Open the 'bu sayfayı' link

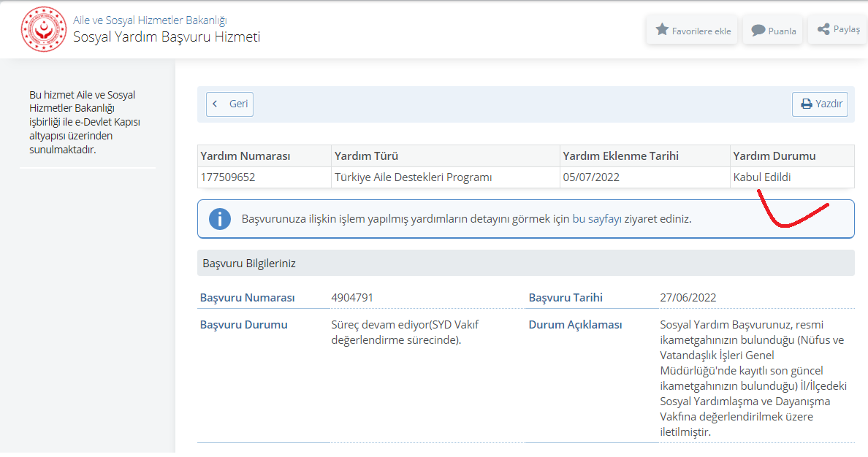tap(595, 219)
